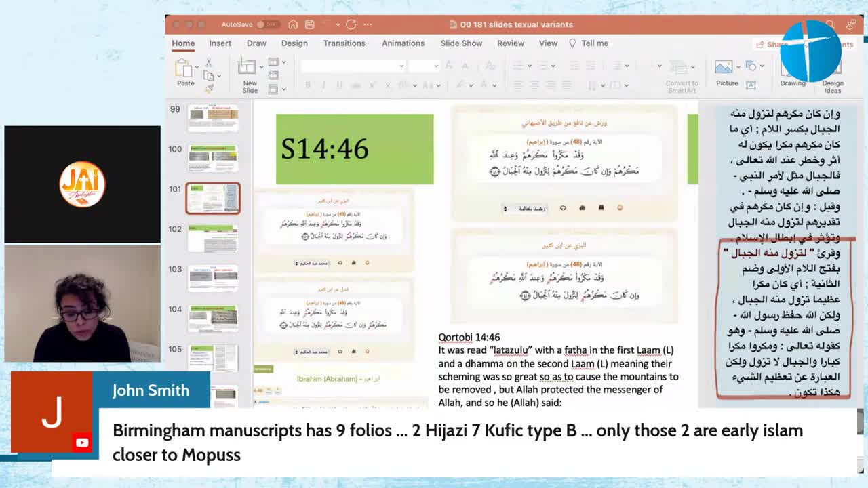Toggle Bold formatting
This screenshot has width=868, height=488.
pyautogui.click(x=308, y=85)
